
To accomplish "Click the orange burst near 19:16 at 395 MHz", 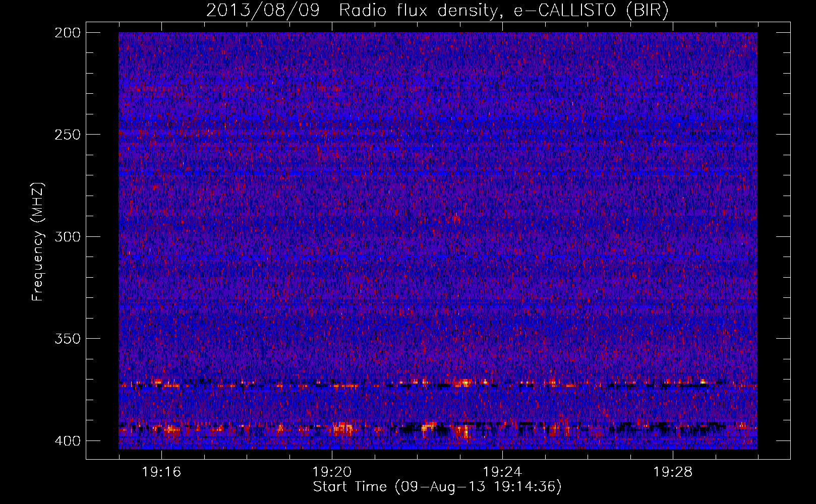I will point(170,430).
